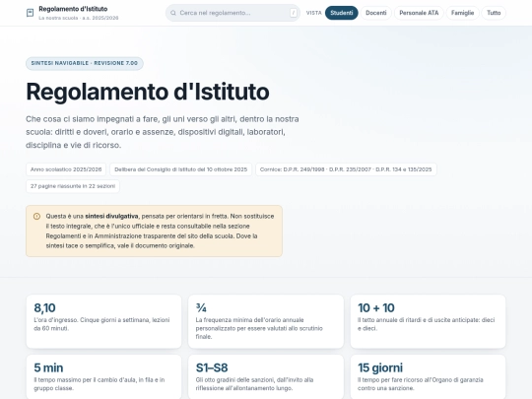Click the 'VISTA' label
The height and width of the screenshot is (399, 532).
[x=314, y=13]
